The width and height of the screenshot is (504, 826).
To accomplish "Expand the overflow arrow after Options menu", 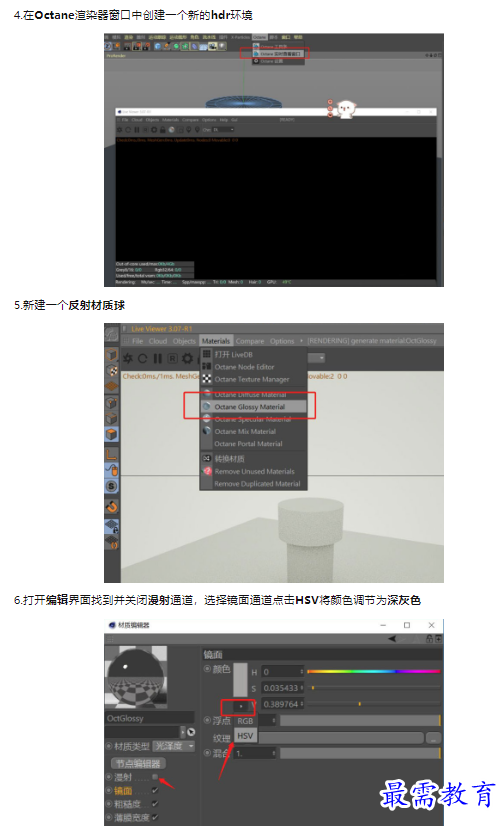I will (301, 340).
